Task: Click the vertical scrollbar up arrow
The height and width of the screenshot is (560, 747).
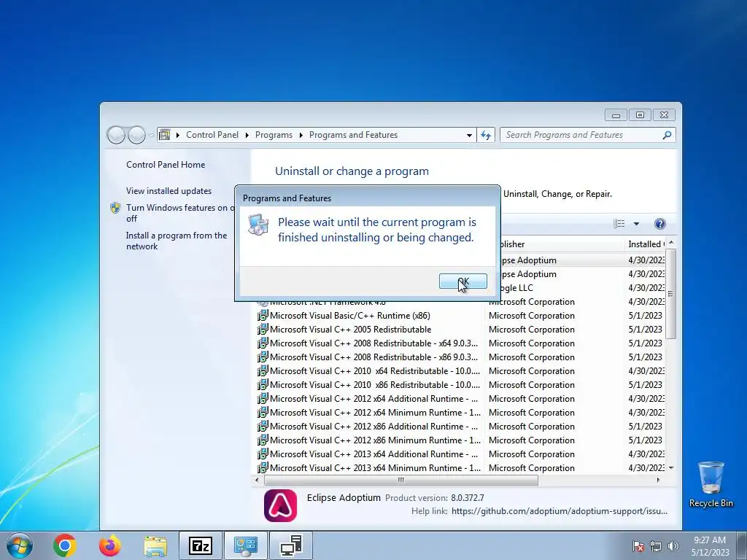Action: click(671, 244)
